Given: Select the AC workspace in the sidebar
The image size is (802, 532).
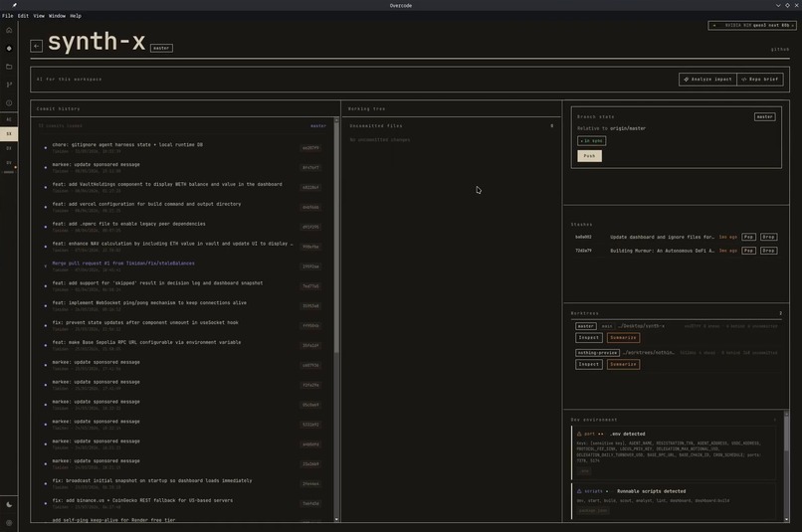Looking at the screenshot, I should pos(9,119).
